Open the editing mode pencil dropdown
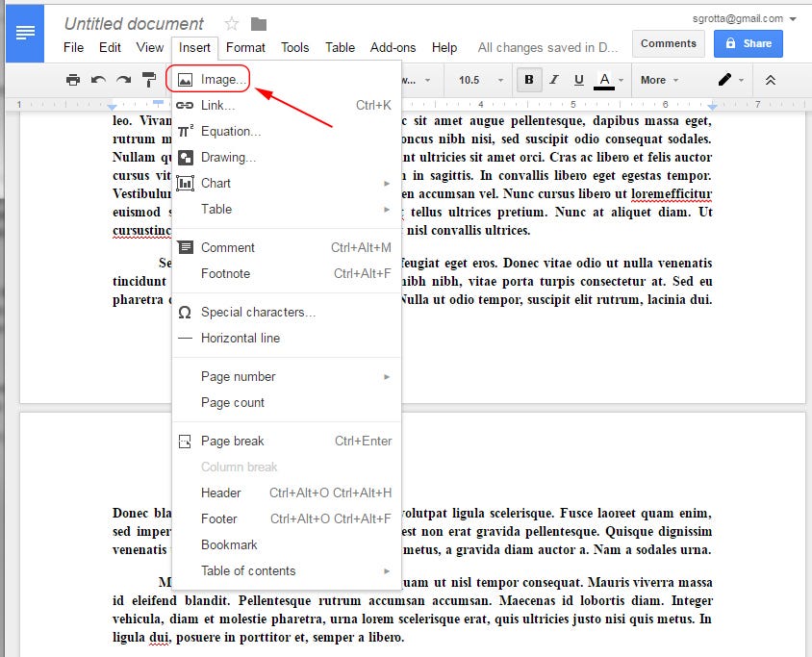 [x=730, y=80]
